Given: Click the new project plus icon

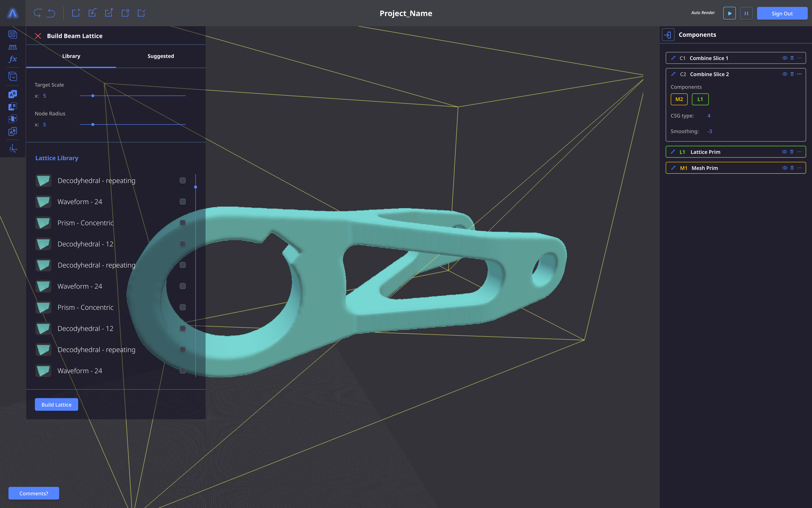Looking at the screenshot, I should coord(76,13).
